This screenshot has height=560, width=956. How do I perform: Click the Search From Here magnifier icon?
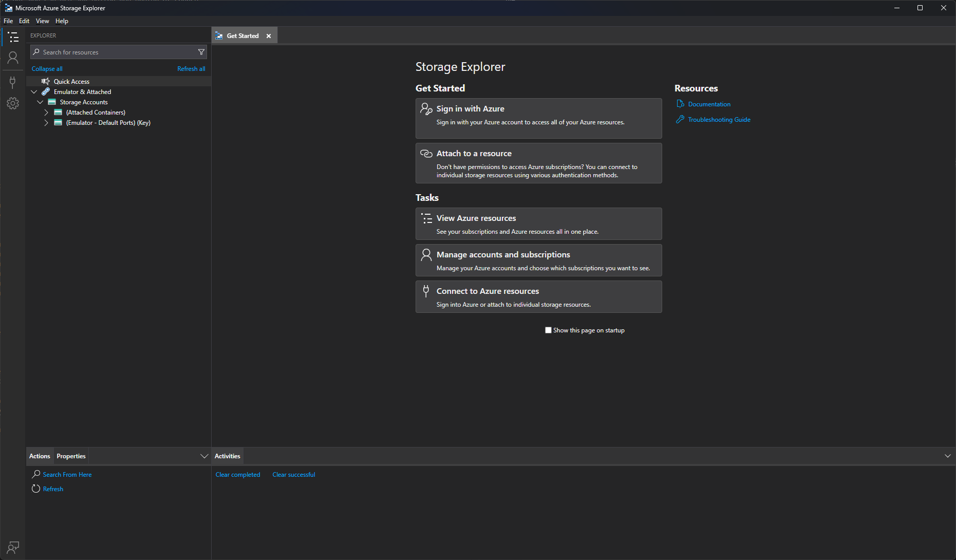36,474
